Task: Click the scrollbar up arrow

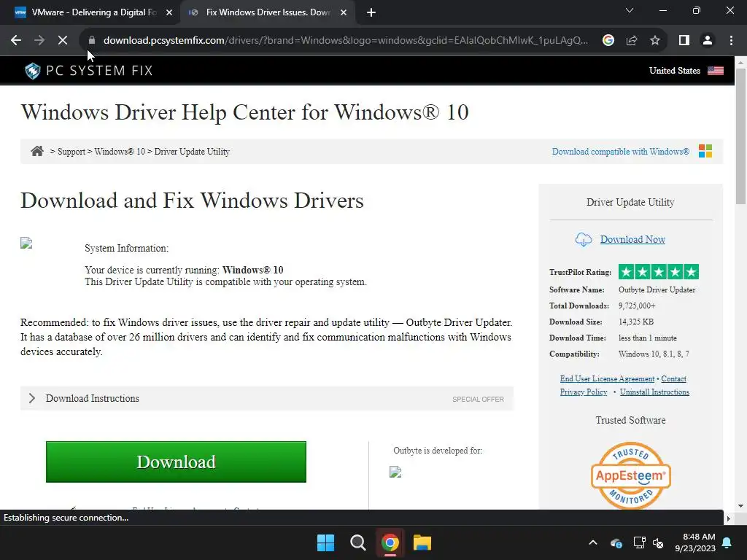Action: click(740, 62)
